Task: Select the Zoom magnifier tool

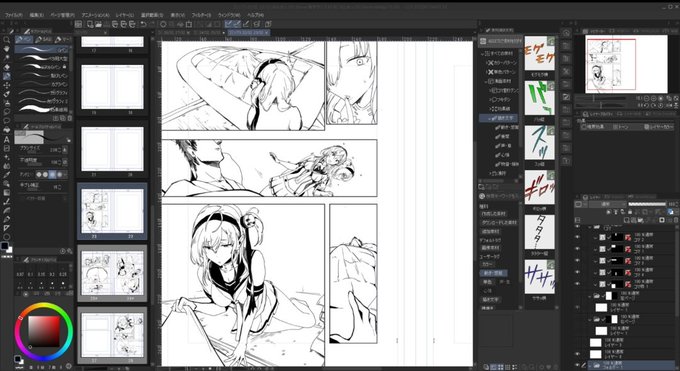Action: tap(7, 40)
